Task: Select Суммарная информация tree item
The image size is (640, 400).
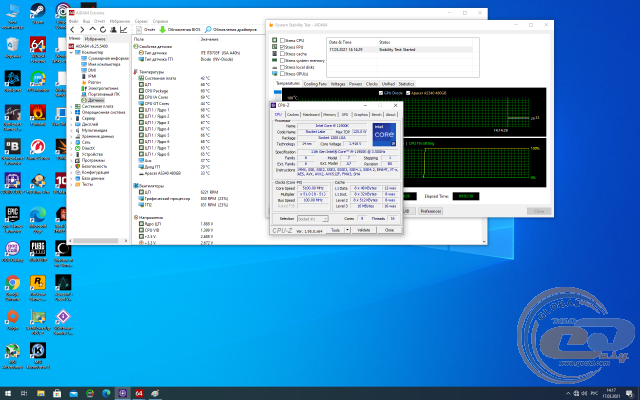Action: point(108,58)
